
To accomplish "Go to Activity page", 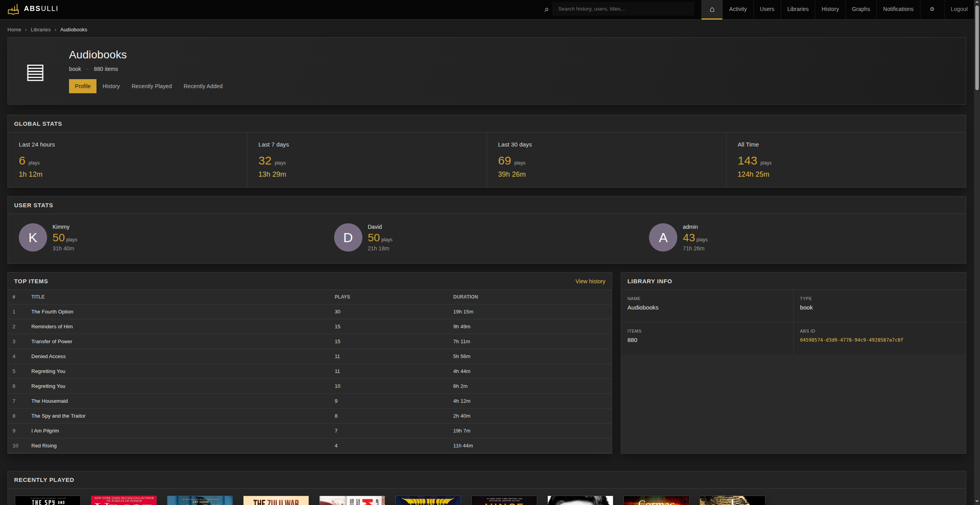I will click(738, 9).
